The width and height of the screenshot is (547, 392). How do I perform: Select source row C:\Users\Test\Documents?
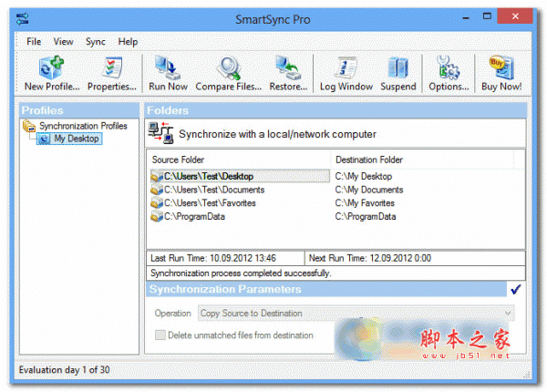pyautogui.click(x=214, y=190)
